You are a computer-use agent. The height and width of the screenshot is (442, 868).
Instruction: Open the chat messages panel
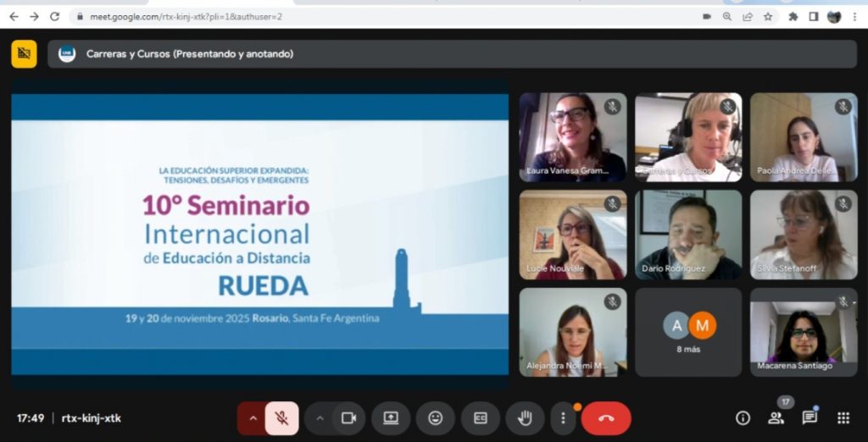pyautogui.click(x=810, y=418)
